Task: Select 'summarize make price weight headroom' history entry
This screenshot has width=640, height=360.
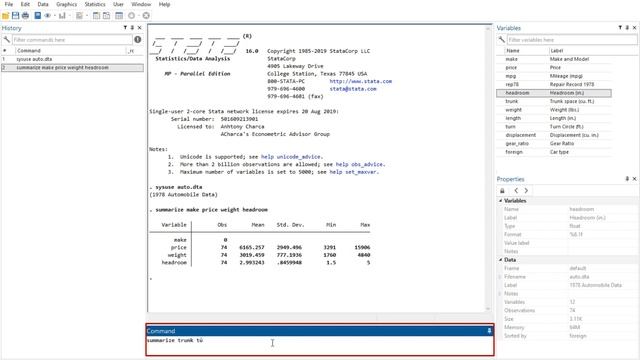Action: coord(72,68)
